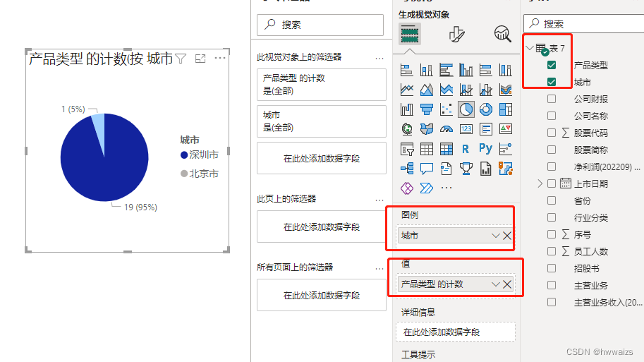Select the table visual
The height and width of the screenshot is (362, 644).
pyautogui.click(x=426, y=149)
